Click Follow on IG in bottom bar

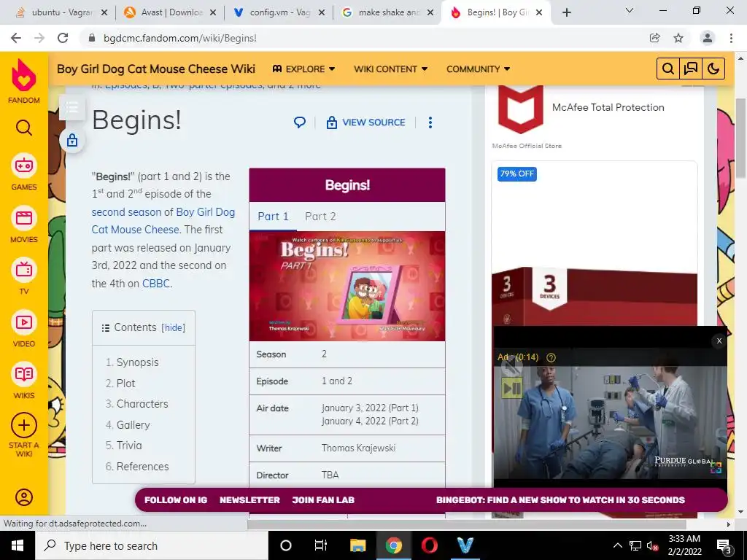[x=176, y=500]
